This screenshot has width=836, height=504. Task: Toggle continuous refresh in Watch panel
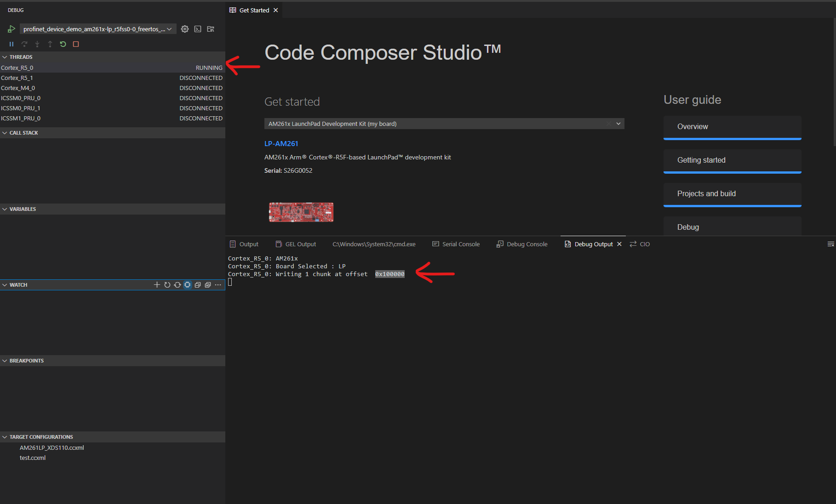click(178, 285)
